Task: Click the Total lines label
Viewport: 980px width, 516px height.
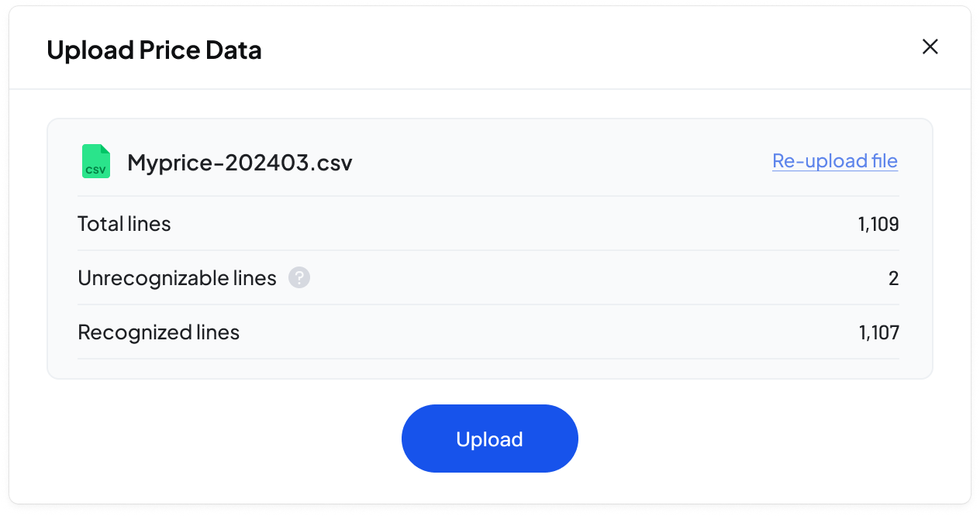Action: (124, 224)
